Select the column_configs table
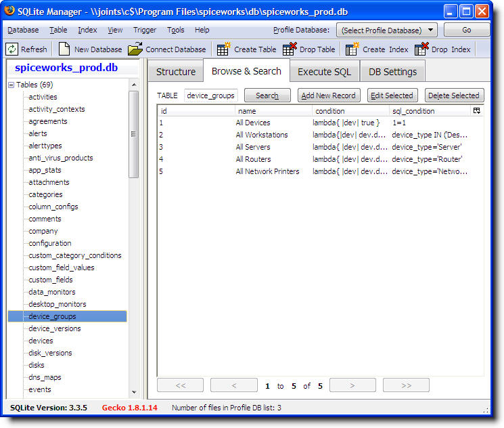 tap(53, 207)
